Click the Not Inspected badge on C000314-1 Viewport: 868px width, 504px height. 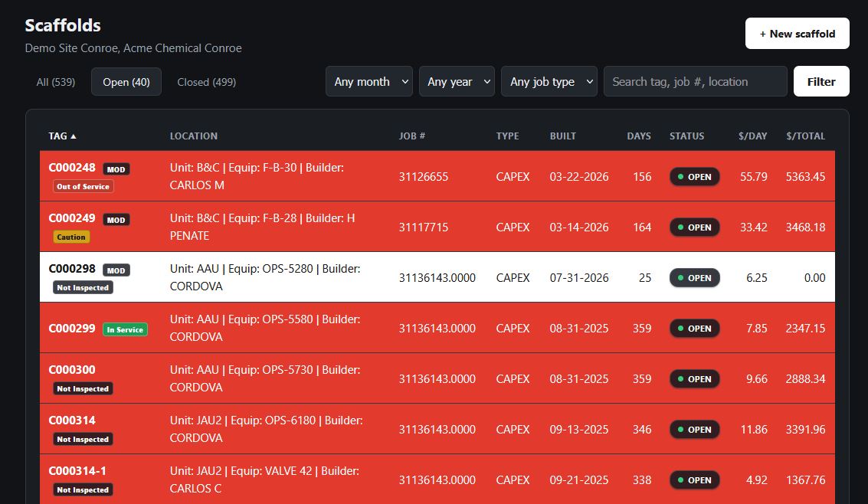83,489
